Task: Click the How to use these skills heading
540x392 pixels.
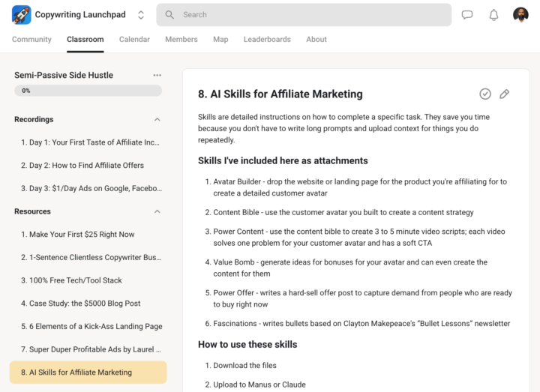Action: point(247,345)
